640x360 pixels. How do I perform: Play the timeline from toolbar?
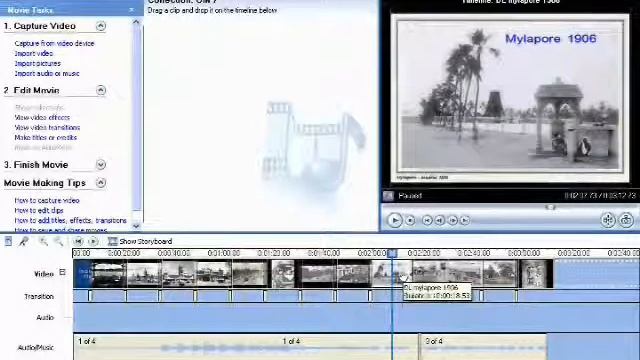pos(93,241)
